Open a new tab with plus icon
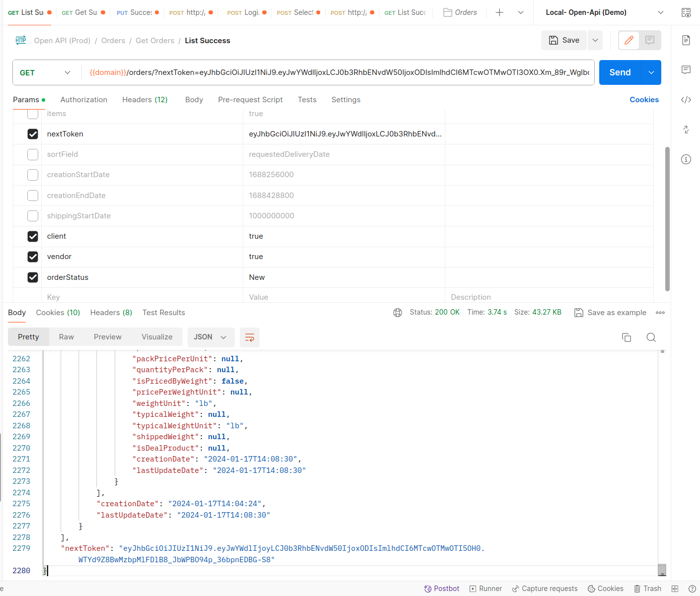Viewport: 700px width, 596px height. (x=499, y=12)
